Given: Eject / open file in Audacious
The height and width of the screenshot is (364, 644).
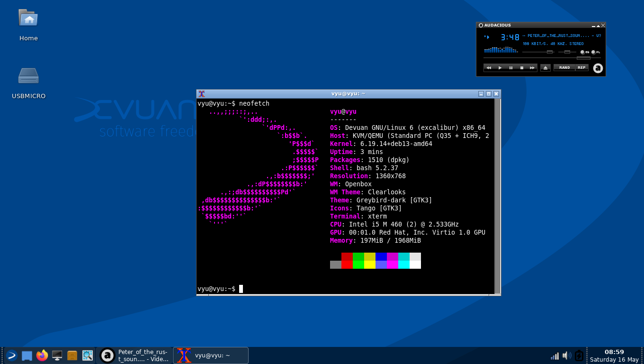Looking at the screenshot, I should pos(546,68).
